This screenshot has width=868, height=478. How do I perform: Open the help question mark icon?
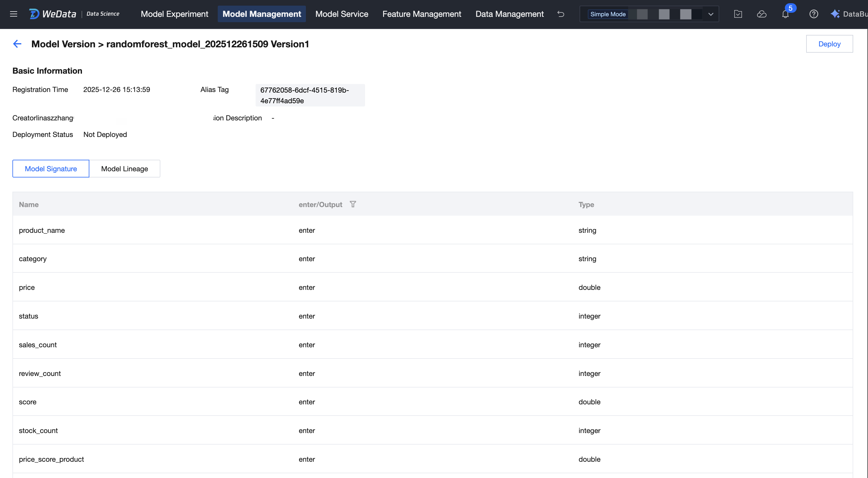click(x=813, y=14)
